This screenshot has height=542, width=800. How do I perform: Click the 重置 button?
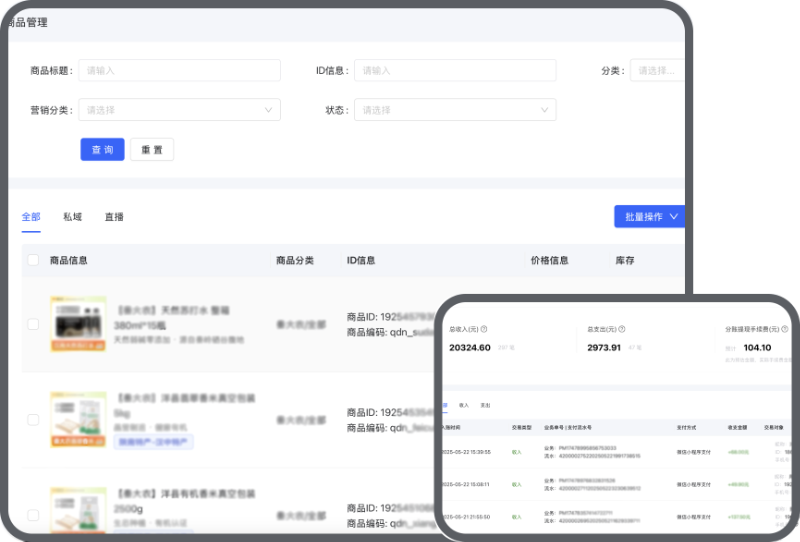[x=152, y=150]
